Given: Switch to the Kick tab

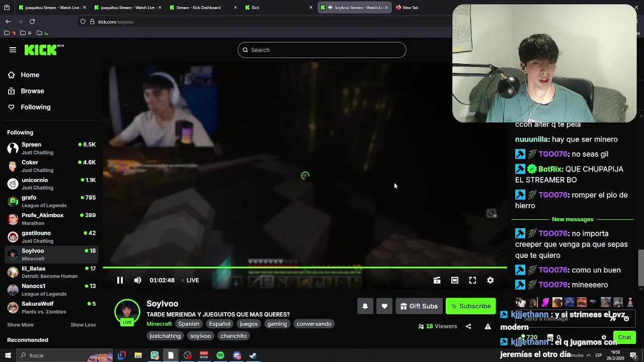Looking at the screenshot, I should pyautogui.click(x=278, y=8).
